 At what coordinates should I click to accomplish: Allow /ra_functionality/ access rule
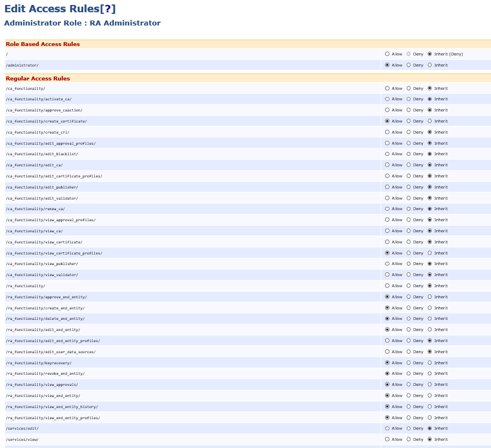[387, 286]
